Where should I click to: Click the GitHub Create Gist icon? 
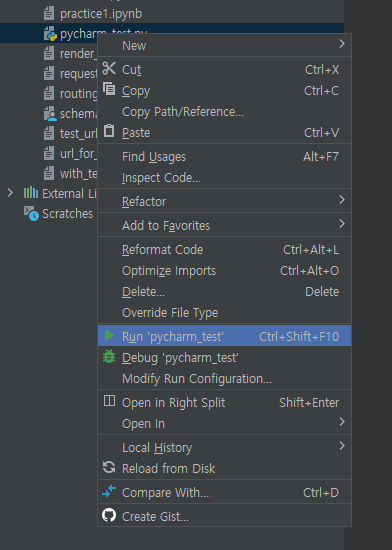click(x=109, y=515)
